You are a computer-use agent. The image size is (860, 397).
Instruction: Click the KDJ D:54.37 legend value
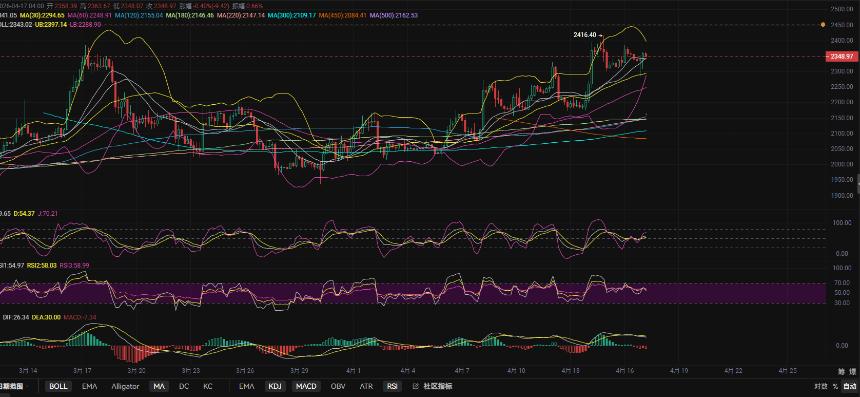[x=24, y=213]
